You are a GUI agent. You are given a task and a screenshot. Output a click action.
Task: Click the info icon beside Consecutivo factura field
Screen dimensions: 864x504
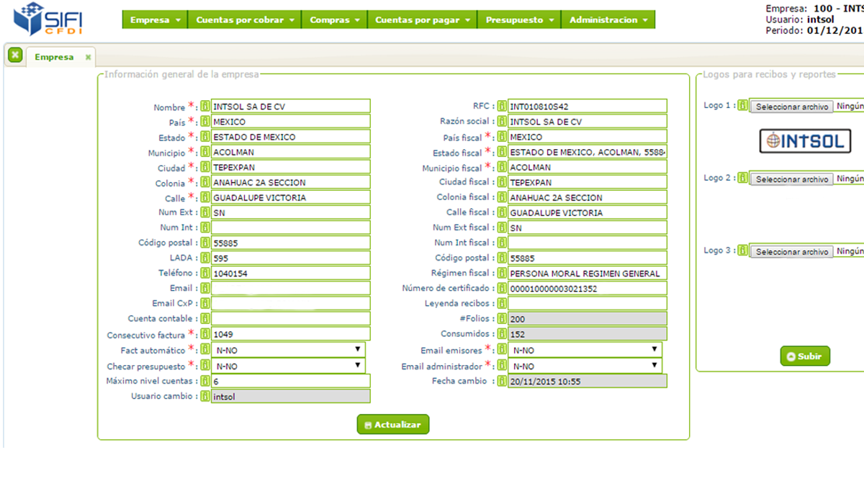tap(204, 334)
